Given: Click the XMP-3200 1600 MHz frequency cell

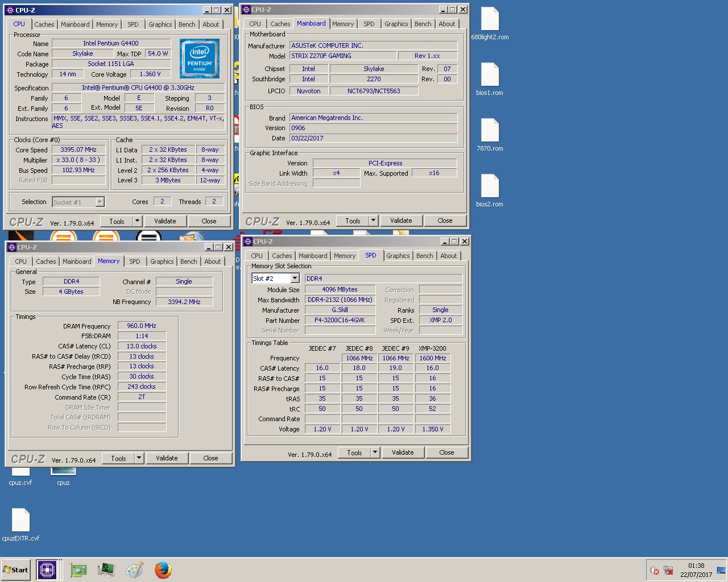Looking at the screenshot, I should pyautogui.click(x=433, y=358).
